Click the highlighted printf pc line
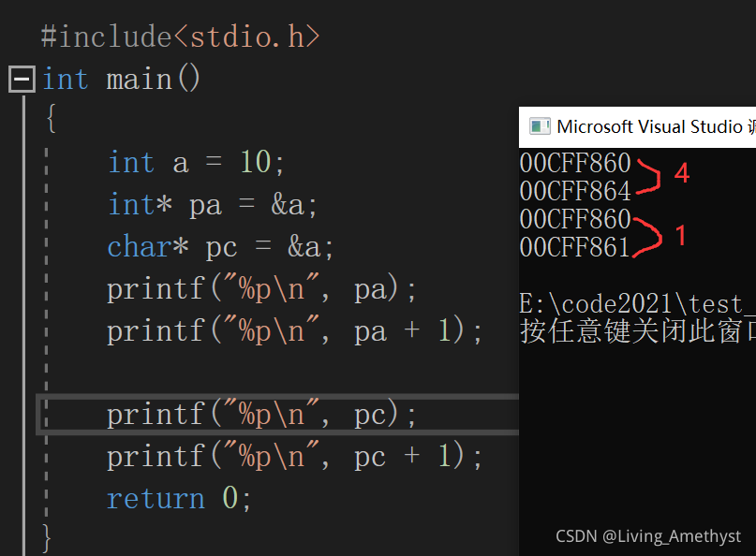This screenshot has height=556, width=756. [260, 415]
